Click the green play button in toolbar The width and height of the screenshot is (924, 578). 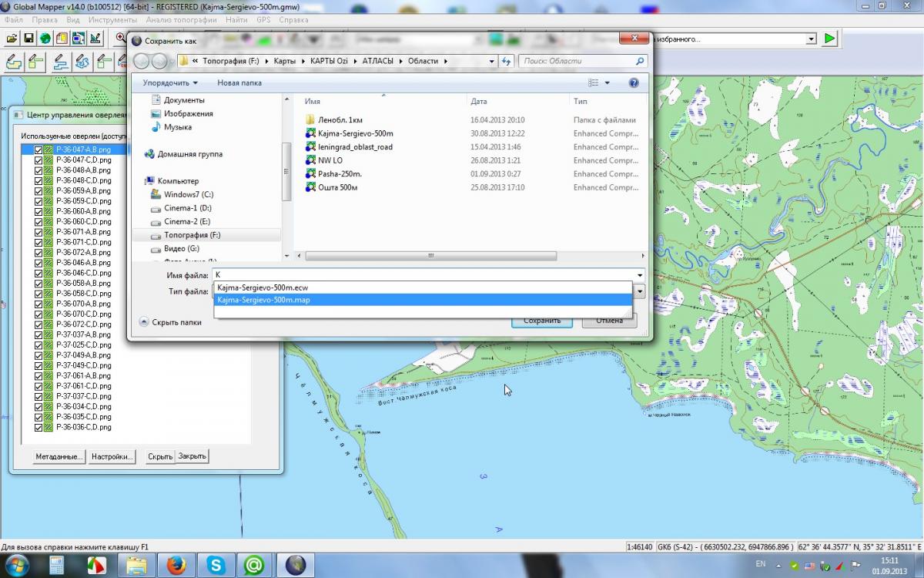click(829, 39)
